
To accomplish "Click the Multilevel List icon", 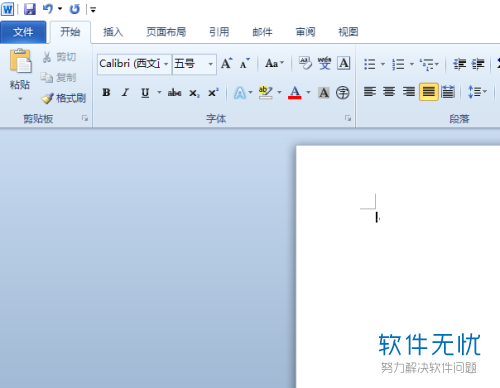I will point(429,64).
